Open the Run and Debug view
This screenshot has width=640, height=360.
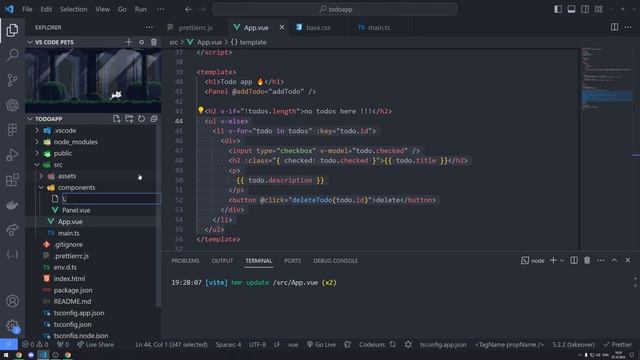[12, 155]
